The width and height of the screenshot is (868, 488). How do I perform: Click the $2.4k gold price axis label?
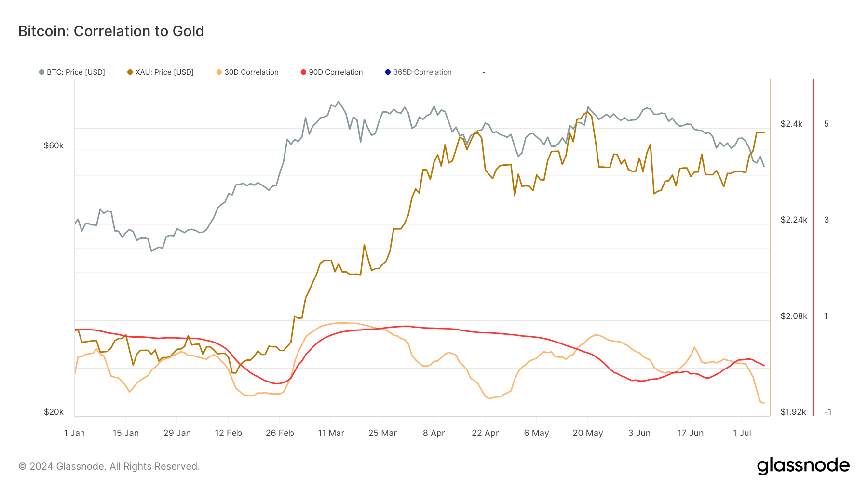(x=791, y=124)
